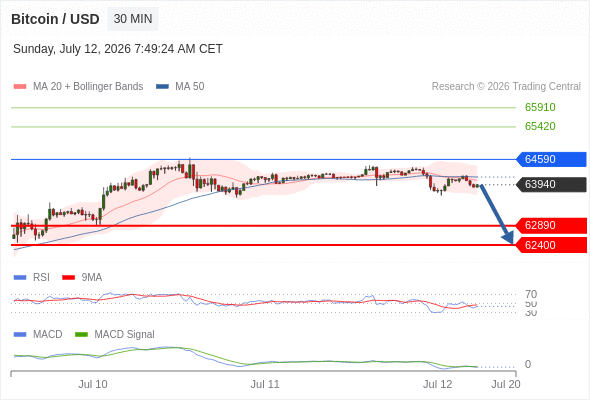Click the 30 MIN timeframe badge
Screen dimensions: 590x400
click(133, 19)
